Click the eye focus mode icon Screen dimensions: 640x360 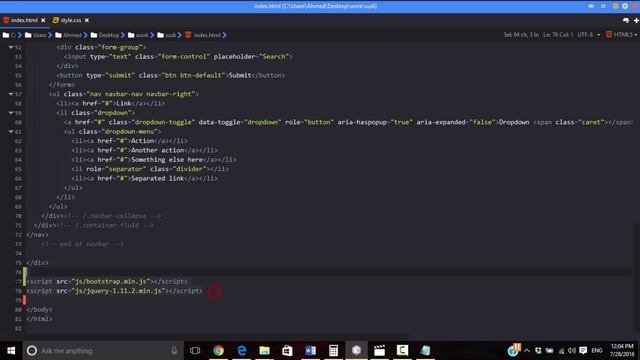coord(591,6)
